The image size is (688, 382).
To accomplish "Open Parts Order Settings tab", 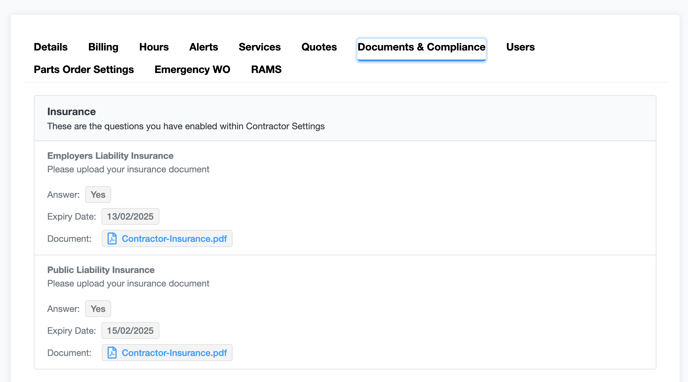I will click(84, 69).
